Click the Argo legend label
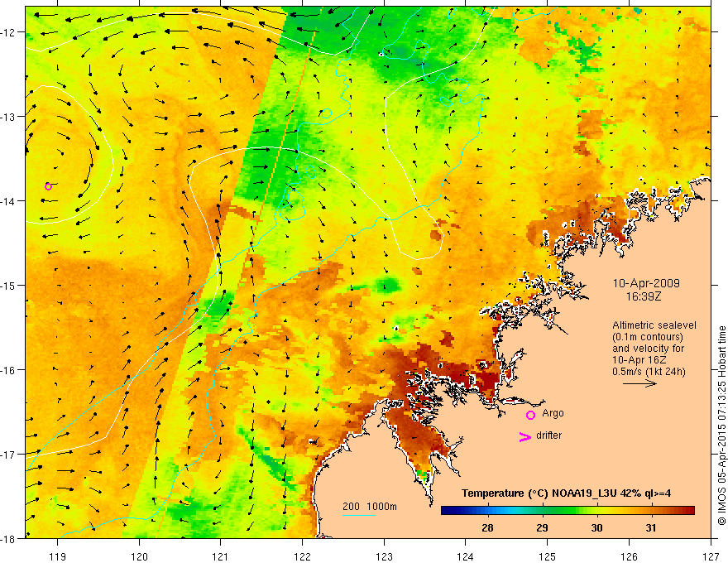 [553, 413]
